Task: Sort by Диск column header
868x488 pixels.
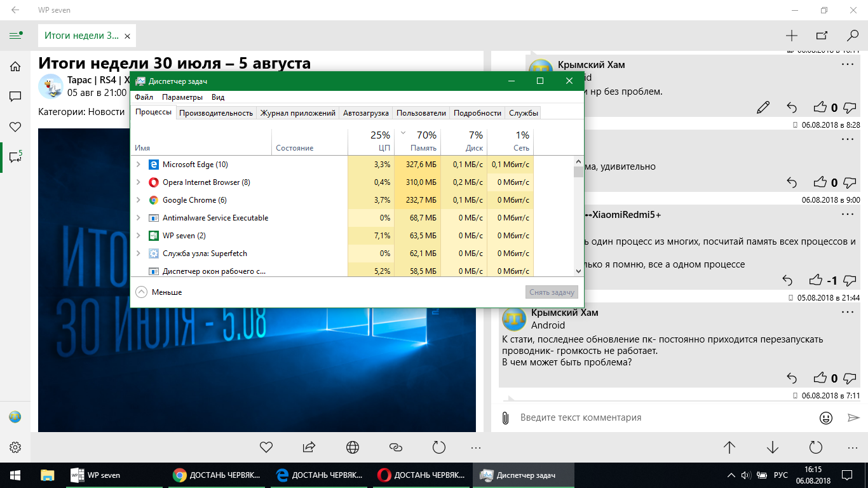Action: pyautogui.click(x=464, y=142)
